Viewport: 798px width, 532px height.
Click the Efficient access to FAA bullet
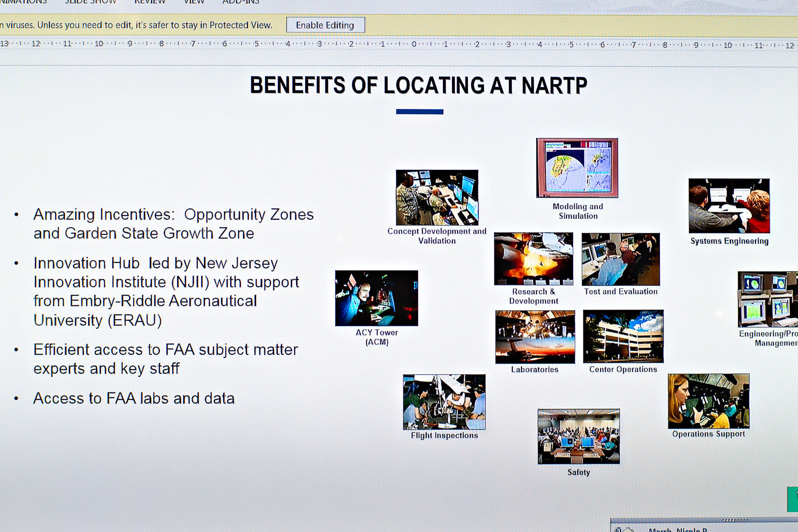tap(166, 359)
